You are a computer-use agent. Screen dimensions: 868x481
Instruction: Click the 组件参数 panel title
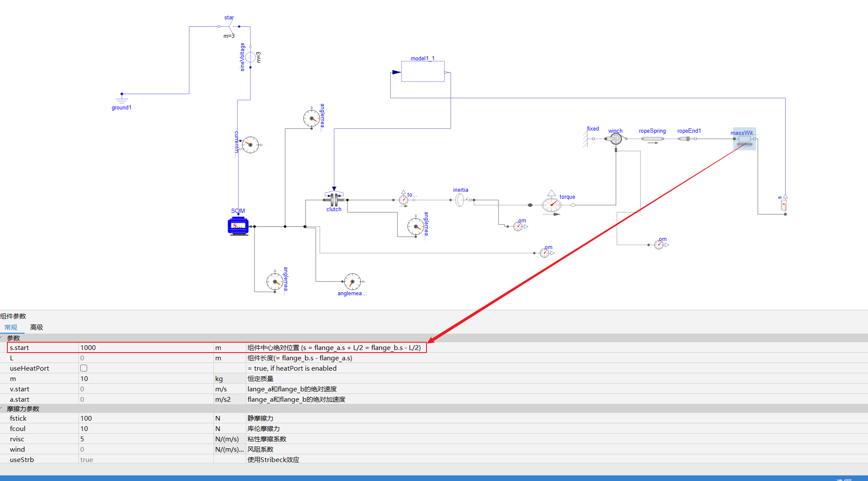(x=13, y=316)
